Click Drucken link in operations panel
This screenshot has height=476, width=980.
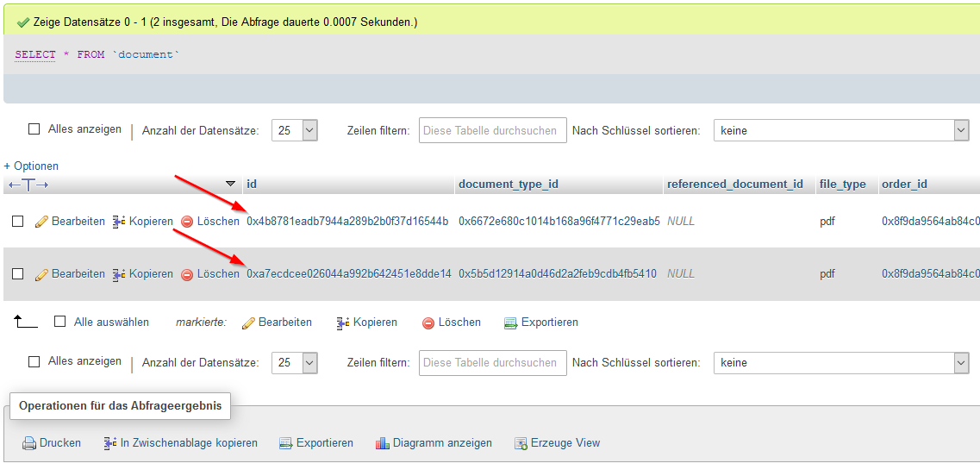click(x=60, y=443)
